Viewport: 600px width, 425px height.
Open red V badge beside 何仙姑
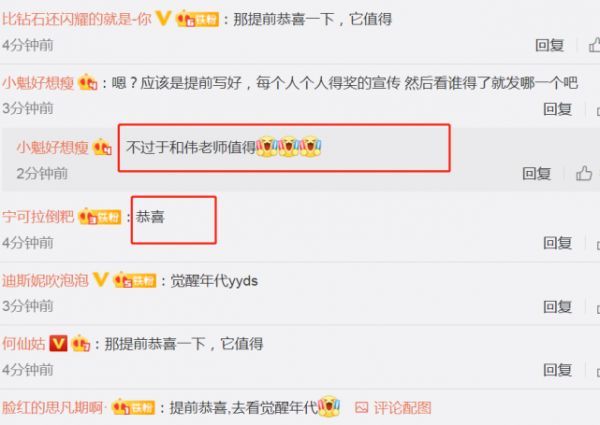click(58, 344)
